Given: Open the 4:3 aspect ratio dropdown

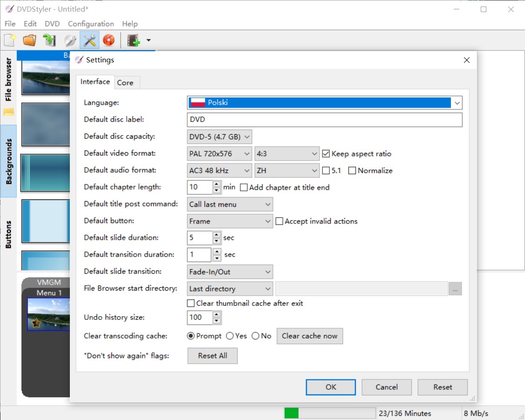Looking at the screenshot, I should pos(287,154).
